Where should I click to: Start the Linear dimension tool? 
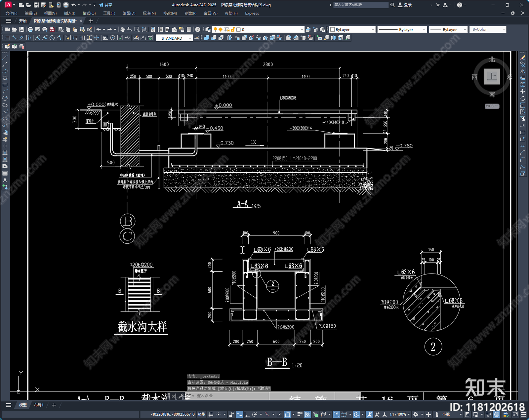pos(7,38)
